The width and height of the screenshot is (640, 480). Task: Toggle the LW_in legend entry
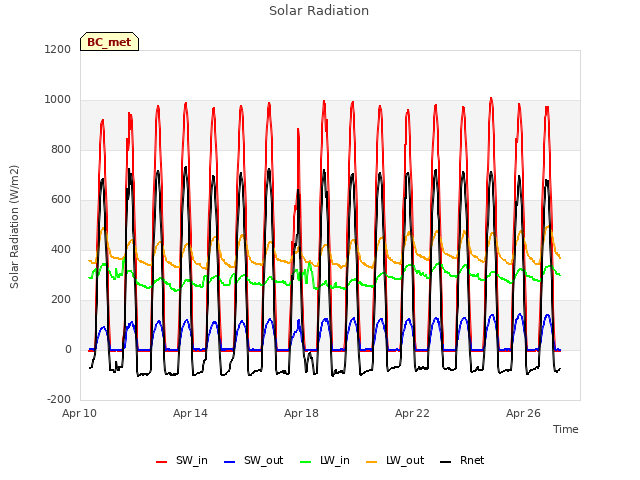pos(325,460)
